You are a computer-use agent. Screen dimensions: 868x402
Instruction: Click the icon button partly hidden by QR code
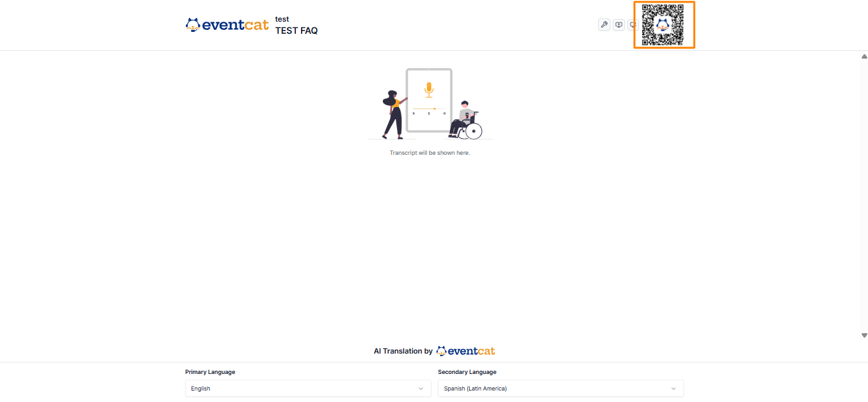(631, 25)
